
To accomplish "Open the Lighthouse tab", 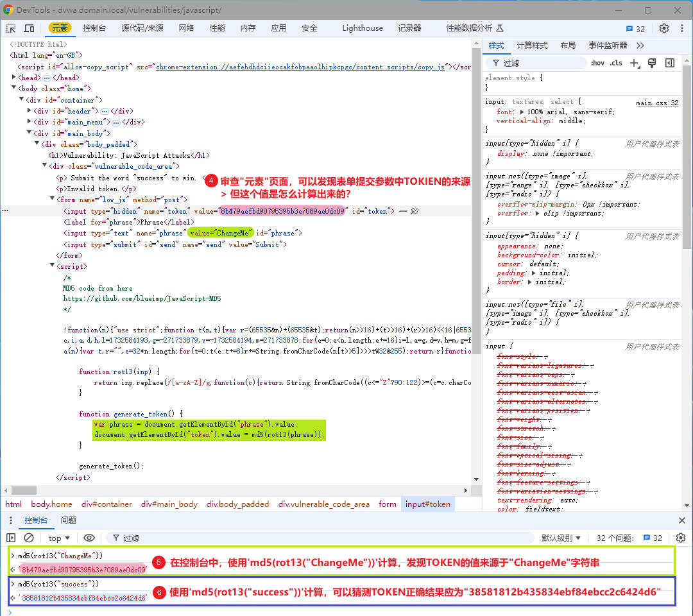I will click(363, 28).
